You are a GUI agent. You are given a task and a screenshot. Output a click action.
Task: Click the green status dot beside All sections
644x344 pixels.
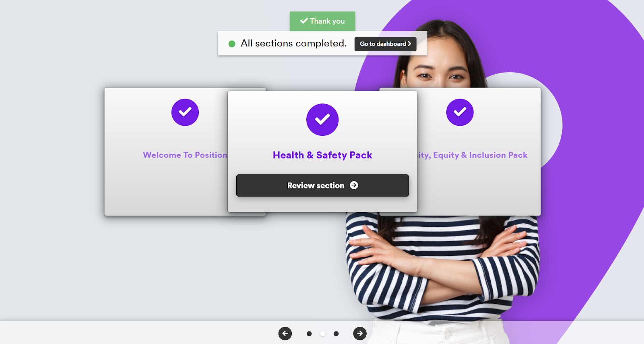point(232,44)
